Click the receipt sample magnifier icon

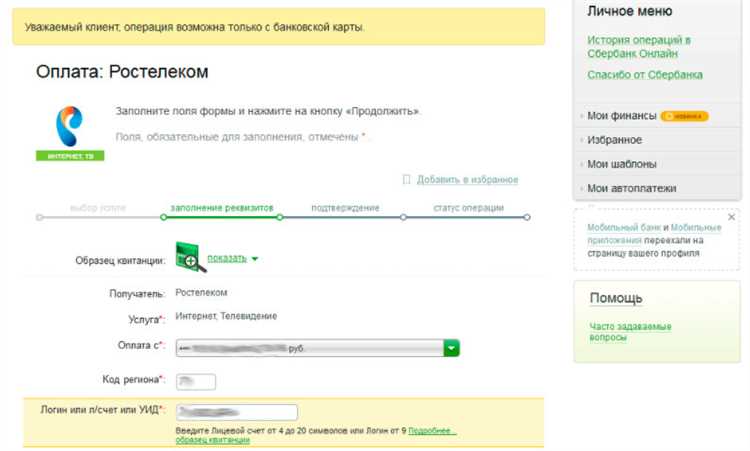(190, 257)
